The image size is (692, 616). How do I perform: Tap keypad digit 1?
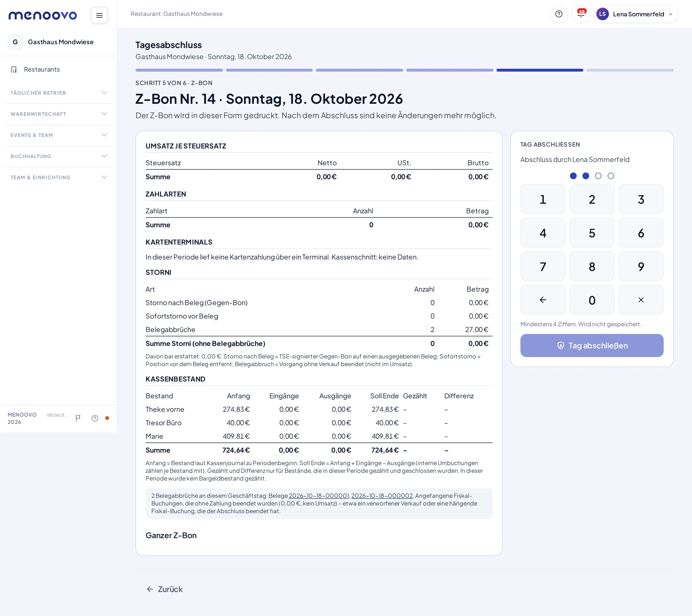pos(543,199)
